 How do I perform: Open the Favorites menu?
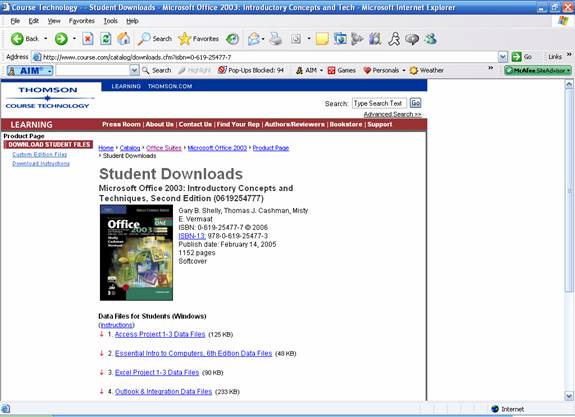81,21
